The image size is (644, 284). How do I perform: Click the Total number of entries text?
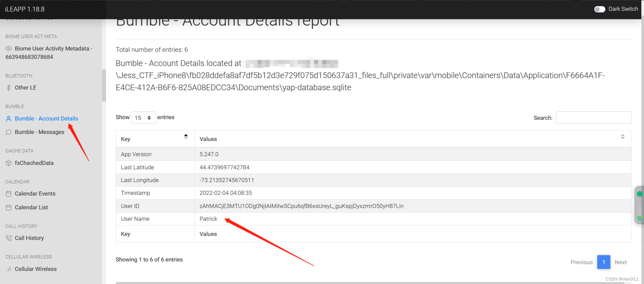(152, 50)
